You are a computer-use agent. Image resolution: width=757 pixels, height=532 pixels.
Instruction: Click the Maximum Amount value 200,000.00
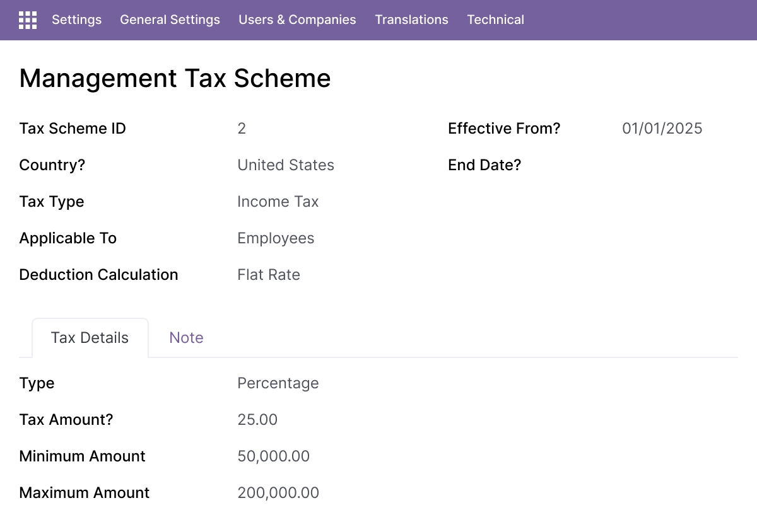pos(278,493)
